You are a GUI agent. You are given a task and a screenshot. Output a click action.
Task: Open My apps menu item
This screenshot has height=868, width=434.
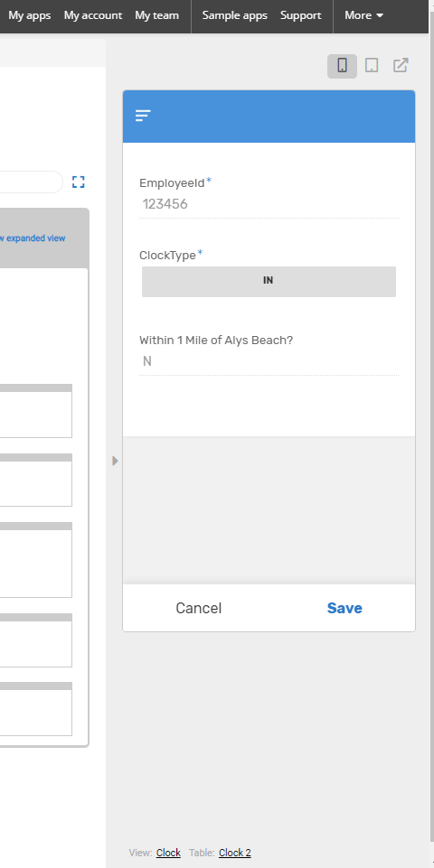pyautogui.click(x=29, y=15)
